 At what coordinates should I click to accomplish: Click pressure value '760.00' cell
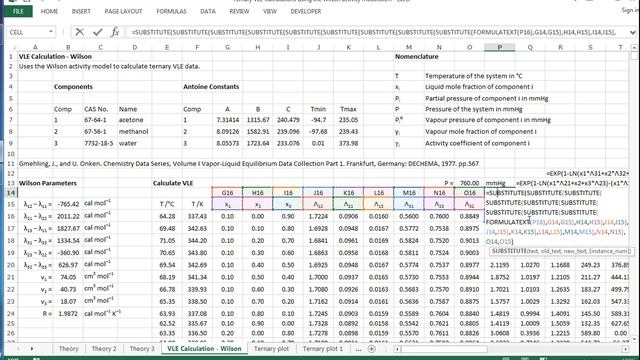pyautogui.click(x=469, y=183)
